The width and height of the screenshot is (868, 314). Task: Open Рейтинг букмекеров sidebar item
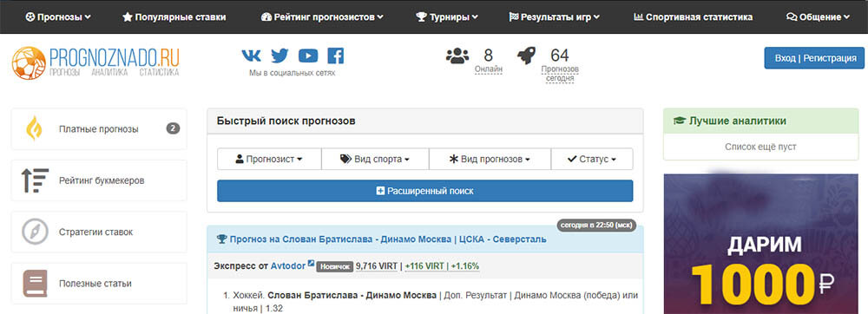click(x=99, y=180)
